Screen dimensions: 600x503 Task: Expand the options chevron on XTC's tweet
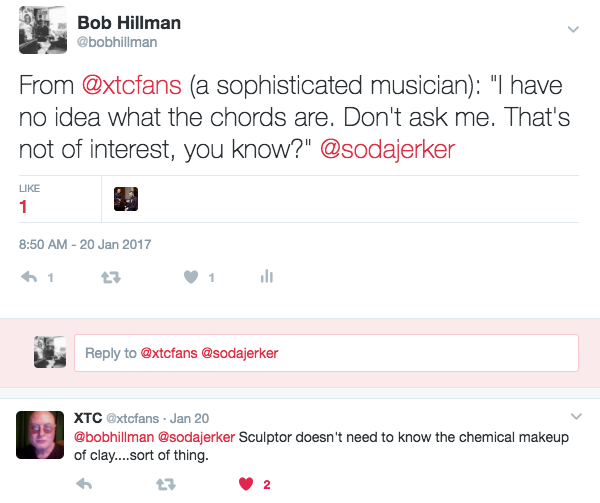coord(576,416)
